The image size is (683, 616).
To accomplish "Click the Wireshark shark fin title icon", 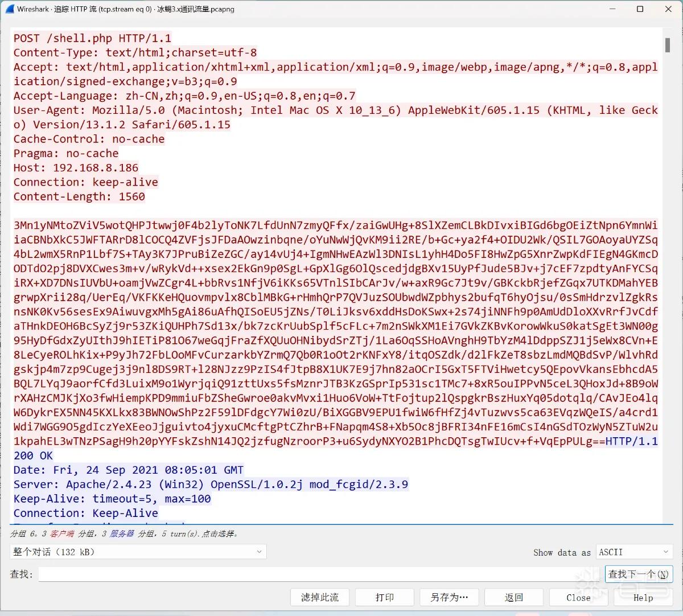I will point(8,9).
